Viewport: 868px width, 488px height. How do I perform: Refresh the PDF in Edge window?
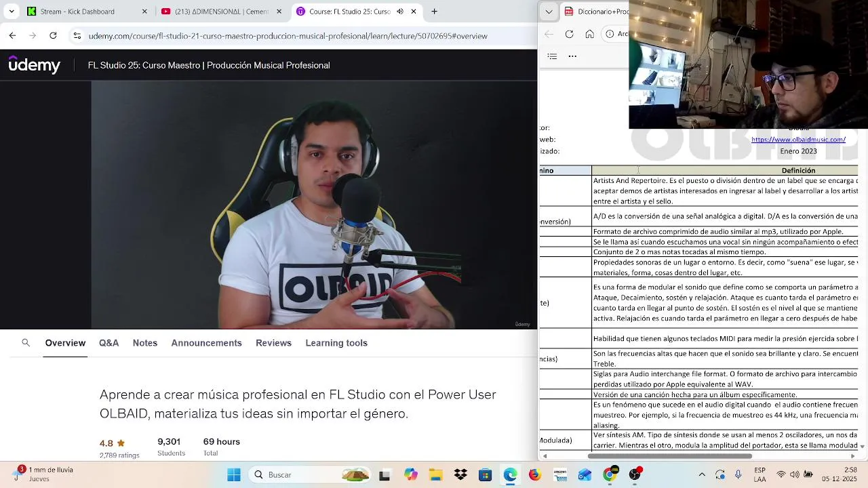[x=570, y=34]
